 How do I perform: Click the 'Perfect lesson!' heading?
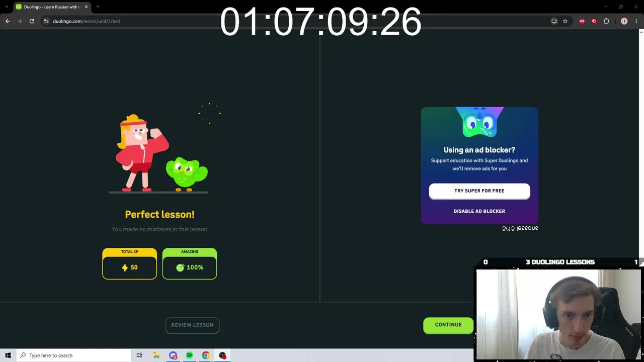tap(159, 215)
